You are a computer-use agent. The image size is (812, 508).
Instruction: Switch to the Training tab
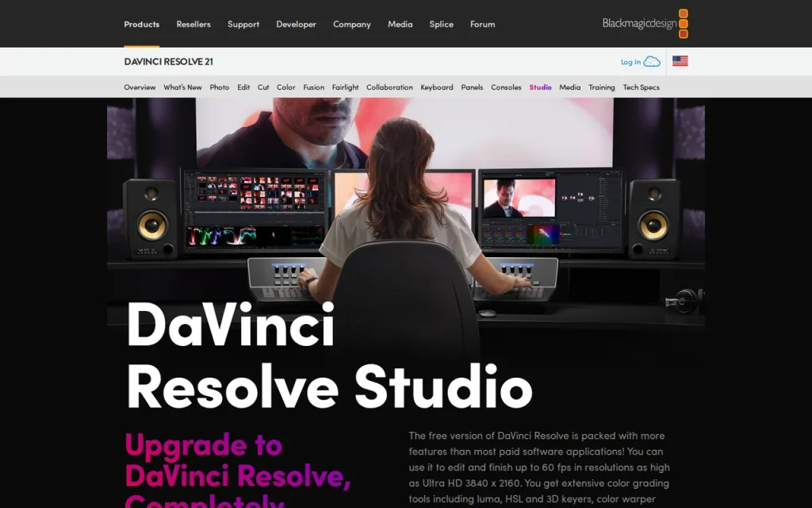point(601,87)
